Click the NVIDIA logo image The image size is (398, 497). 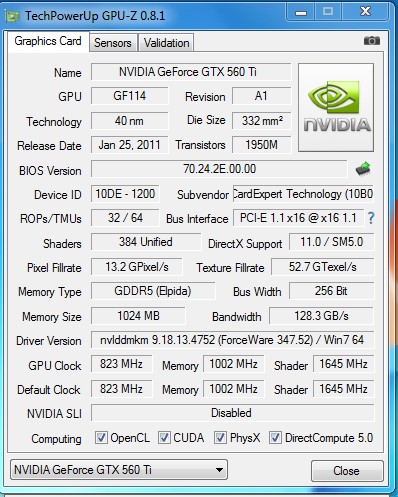pyautogui.click(x=336, y=107)
